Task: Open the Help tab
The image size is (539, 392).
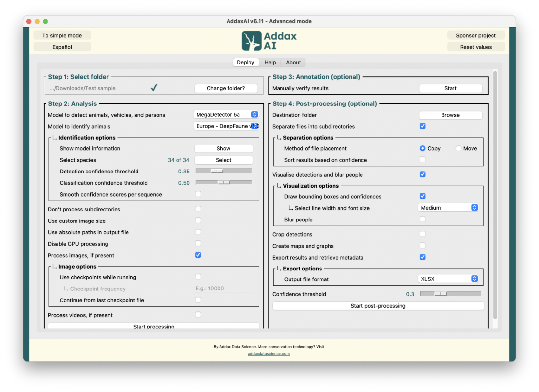Action: coord(270,62)
